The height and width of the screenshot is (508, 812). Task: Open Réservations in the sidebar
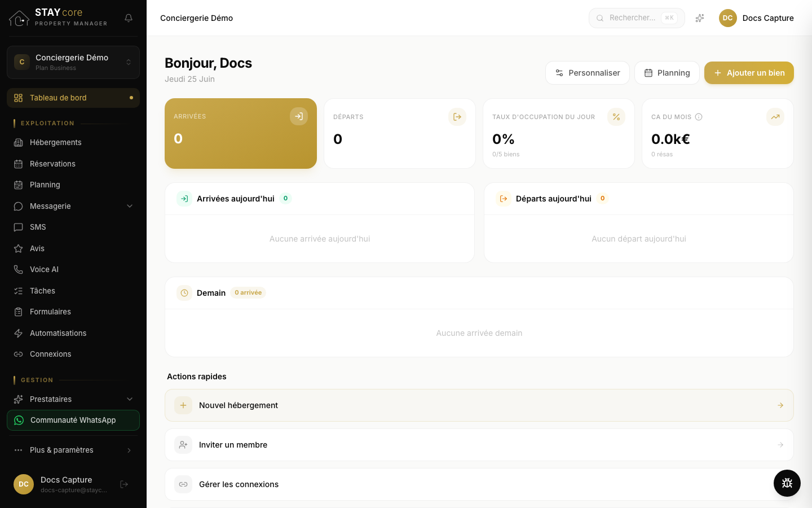coord(73,164)
